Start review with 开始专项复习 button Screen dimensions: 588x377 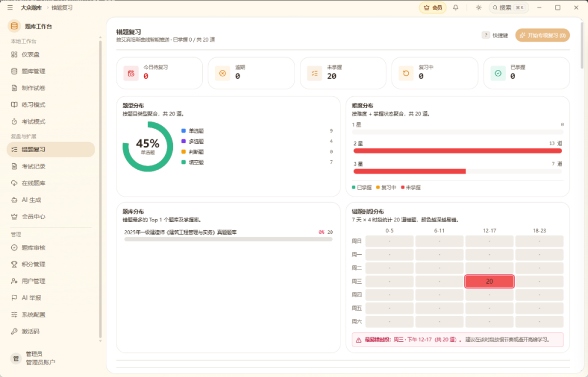pos(542,35)
